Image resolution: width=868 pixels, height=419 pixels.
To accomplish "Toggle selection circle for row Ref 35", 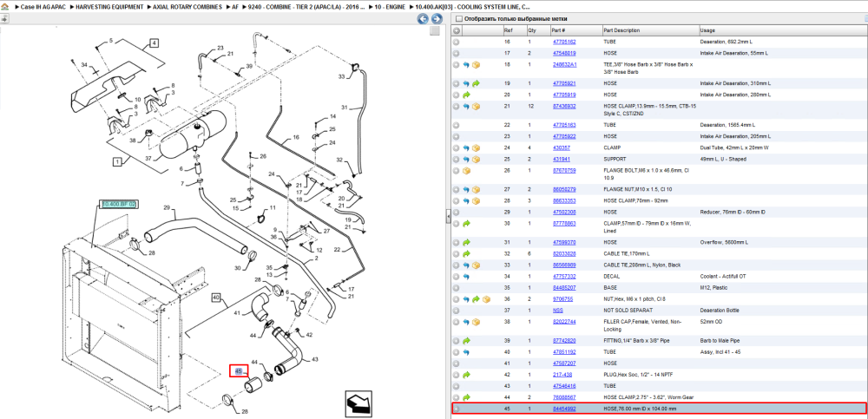I will (457, 288).
